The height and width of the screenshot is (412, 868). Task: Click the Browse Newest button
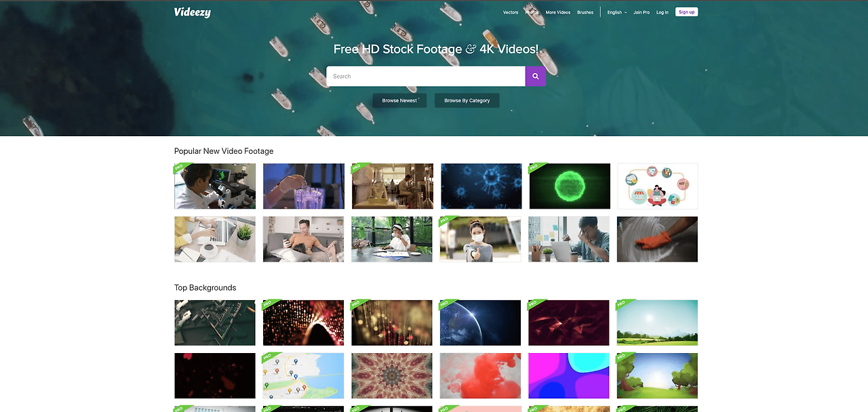399,100
